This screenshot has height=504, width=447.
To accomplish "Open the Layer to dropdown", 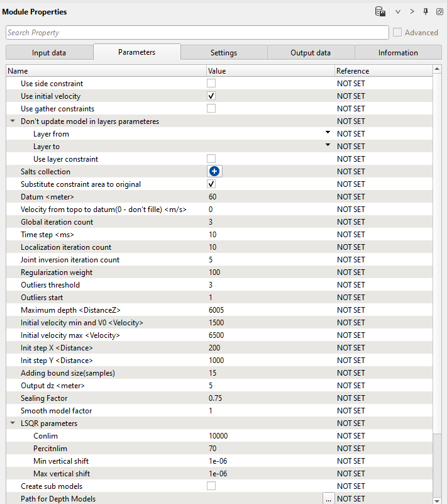I will (328, 146).
